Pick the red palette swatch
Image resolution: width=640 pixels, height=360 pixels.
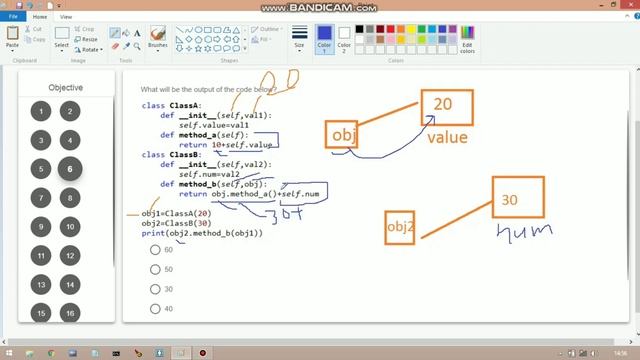(391, 29)
